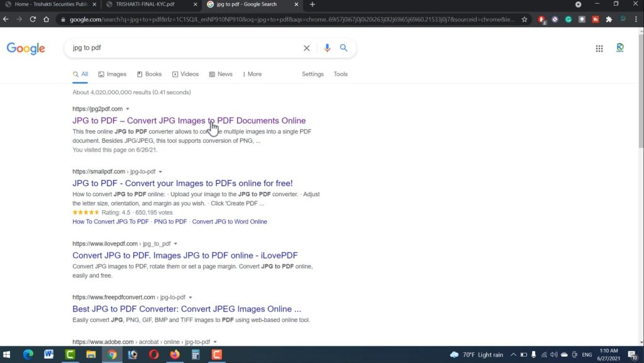Switch to the Trishakti Securities Home tab
Image resolution: width=644 pixels, height=363 pixels.
pyautogui.click(x=51, y=4)
